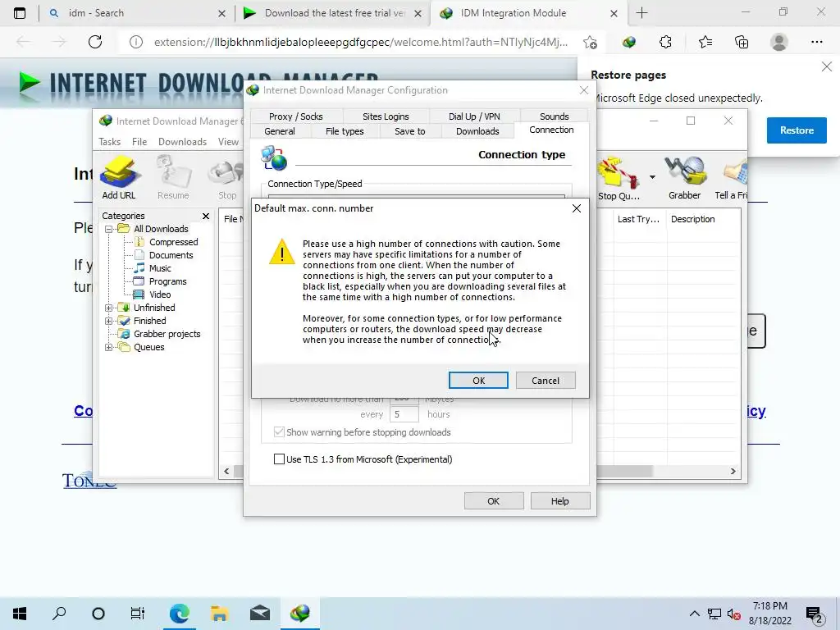Click the Add URL toolbar icon

click(120, 177)
